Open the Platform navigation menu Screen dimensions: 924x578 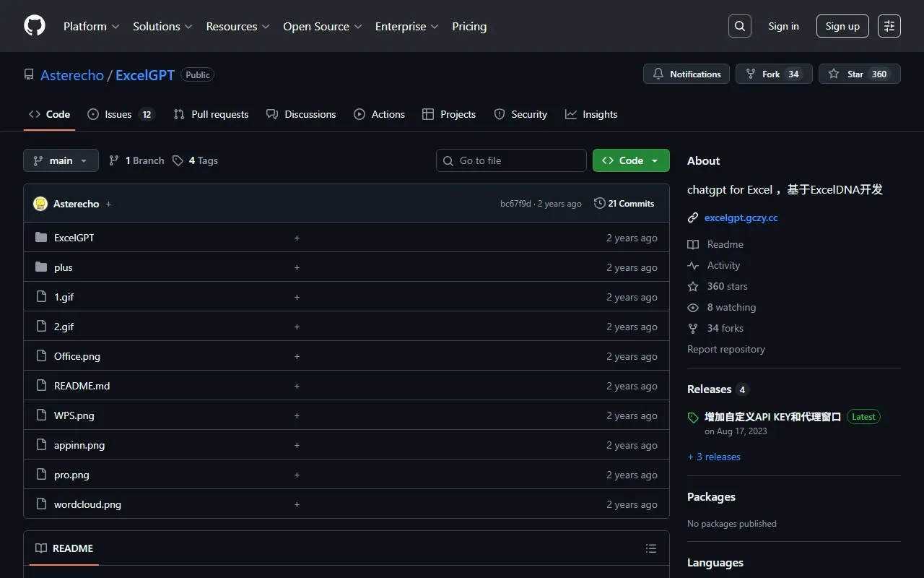[91, 26]
